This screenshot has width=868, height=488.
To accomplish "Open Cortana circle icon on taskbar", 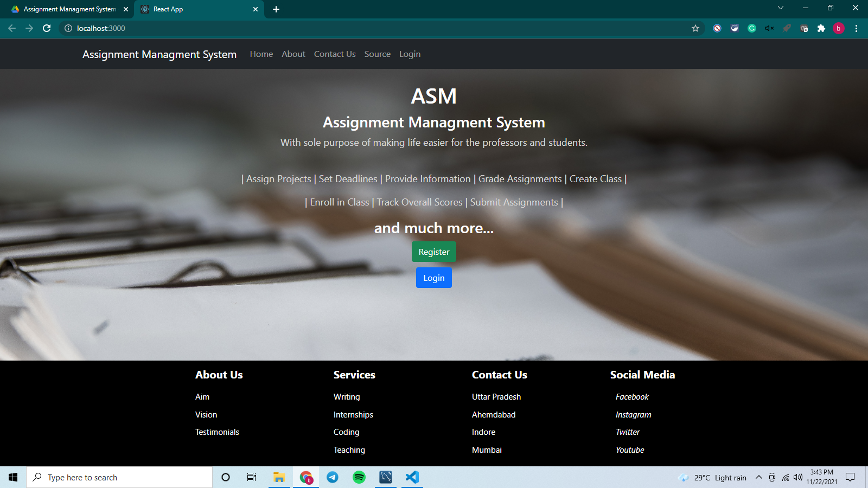I will (x=226, y=477).
